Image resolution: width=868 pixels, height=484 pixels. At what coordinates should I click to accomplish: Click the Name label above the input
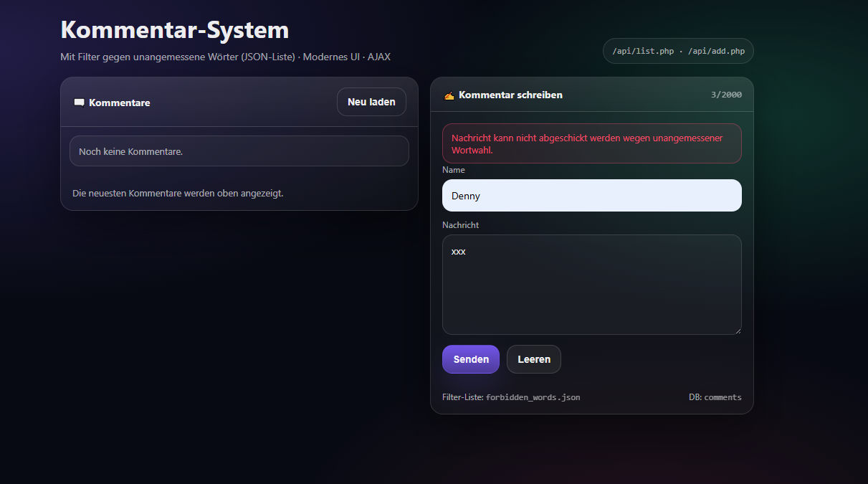pyautogui.click(x=453, y=170)
